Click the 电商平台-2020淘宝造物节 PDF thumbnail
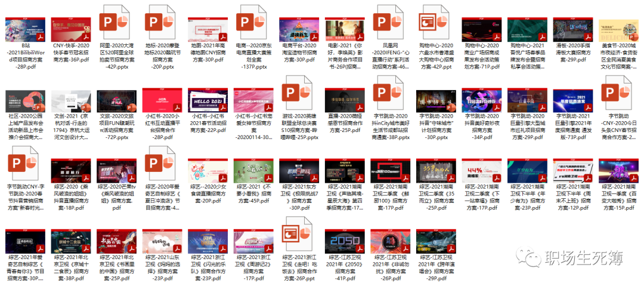Viewport: 644px width, 286px height. 299,30
